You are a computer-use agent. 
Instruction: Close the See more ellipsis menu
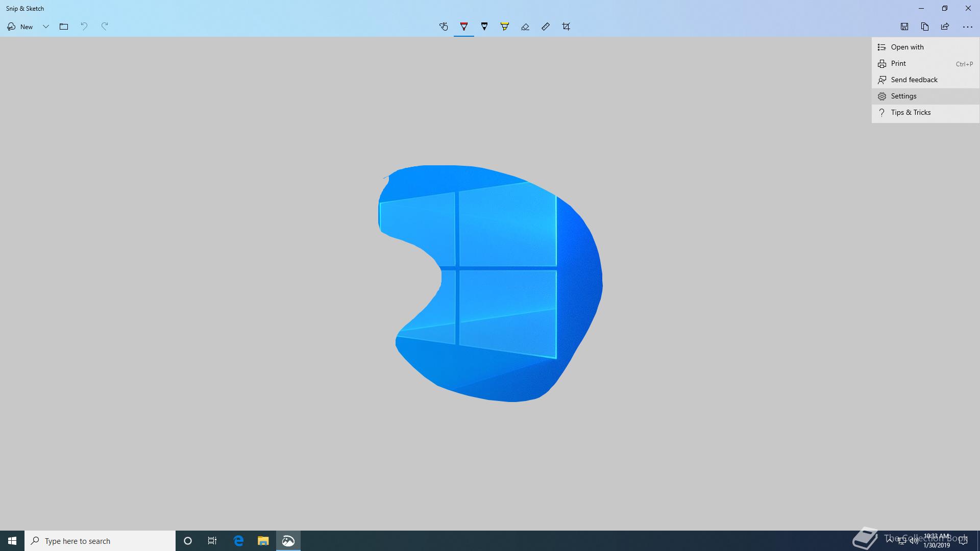(x=968, y=27)
